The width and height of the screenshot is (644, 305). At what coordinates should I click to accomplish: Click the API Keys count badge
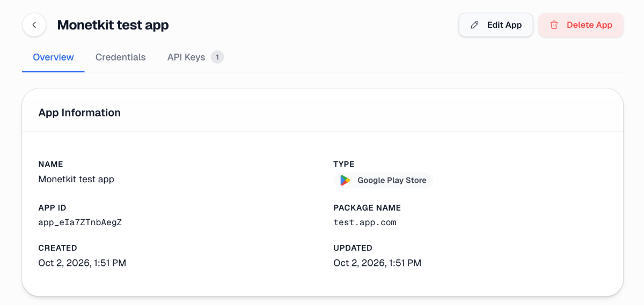click(x=217, y=57)
